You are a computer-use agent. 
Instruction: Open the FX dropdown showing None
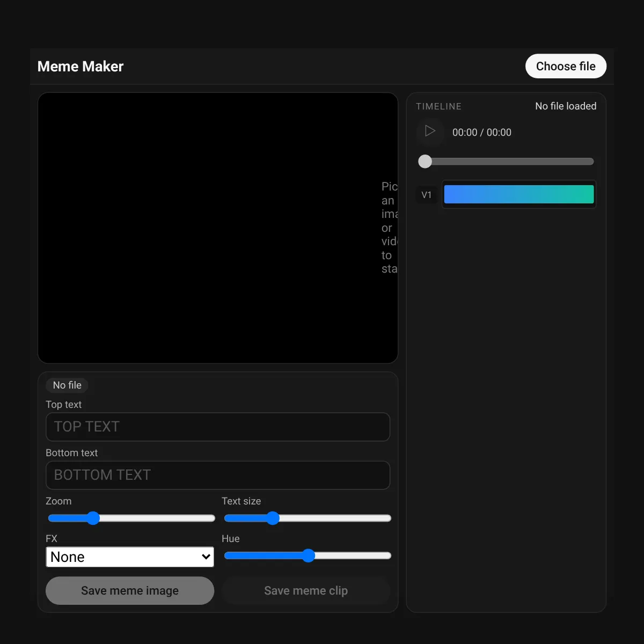(x=130, y=557)
